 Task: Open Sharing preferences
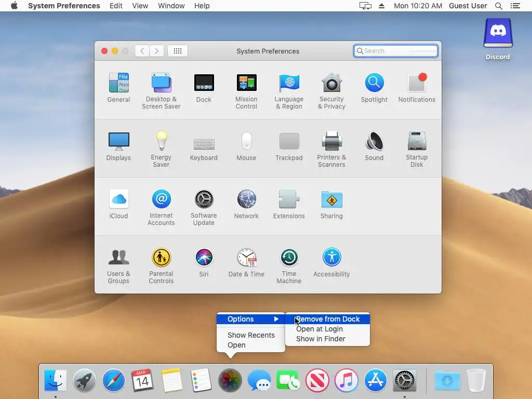pos(331,204)
